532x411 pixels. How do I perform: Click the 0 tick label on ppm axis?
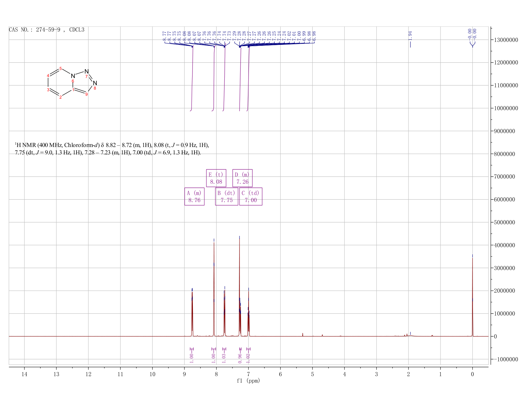(472, 374)
